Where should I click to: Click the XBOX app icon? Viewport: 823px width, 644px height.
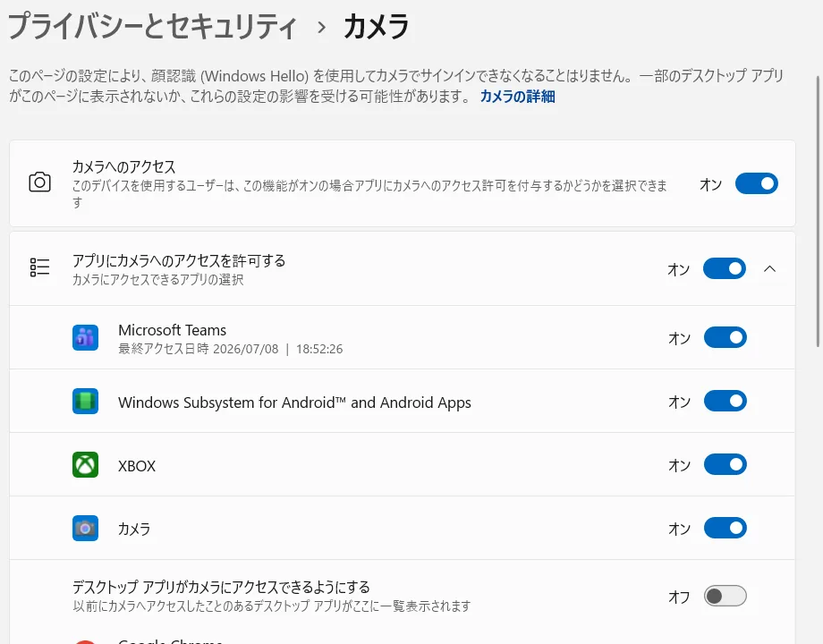(85, 464)
